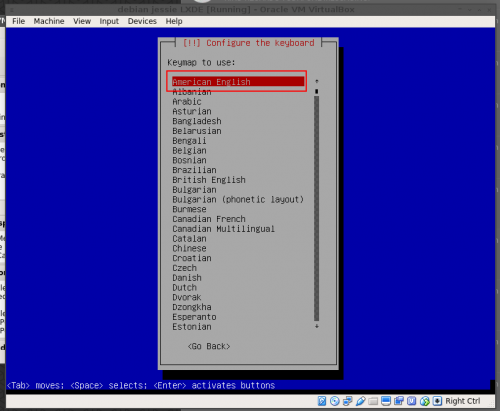
Task: Click the optical disc status icon
Action: tap(334, 401)
